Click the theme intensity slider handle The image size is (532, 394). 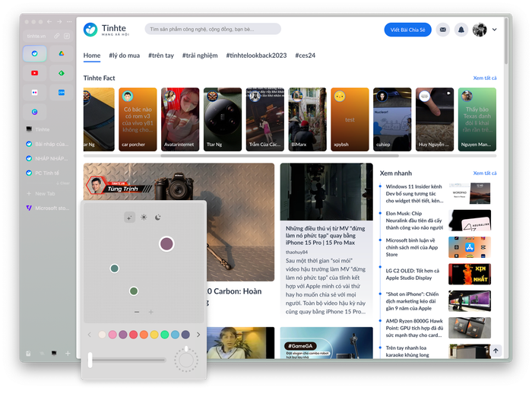(x=90, y=360)
